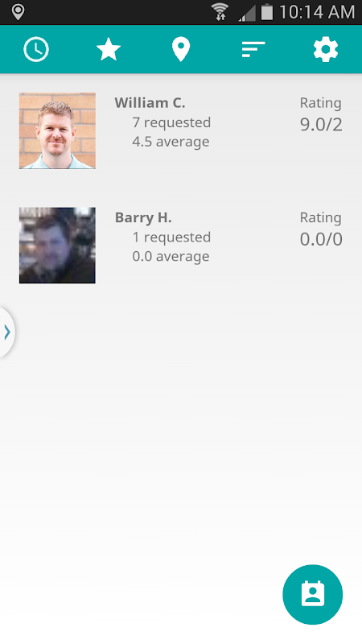Tap the battery status bar icon

pyautogui.click(x=267, y=11)
